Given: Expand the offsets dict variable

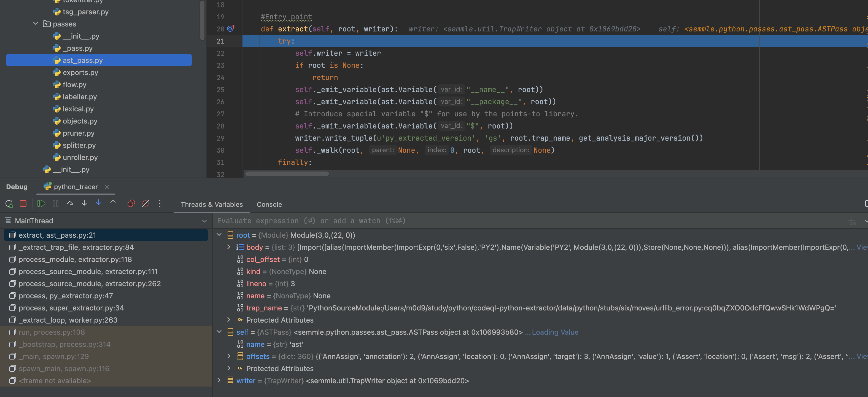Looking at the screenshot, I should point(229,356).
